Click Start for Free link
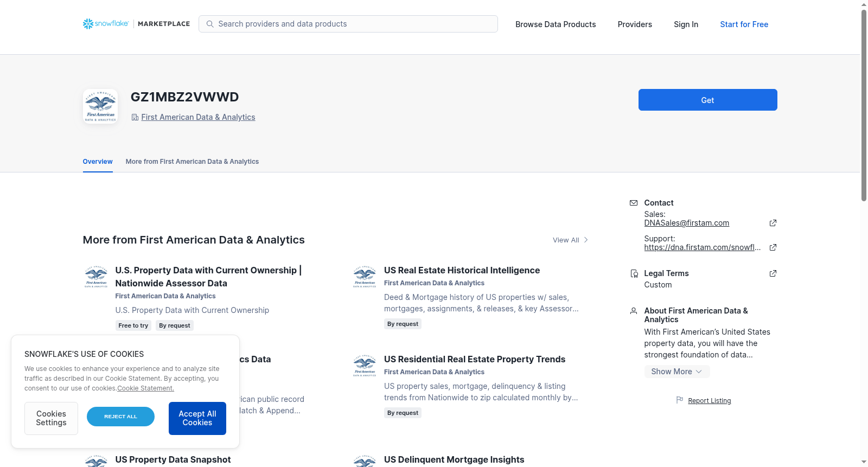 (744, 24)
